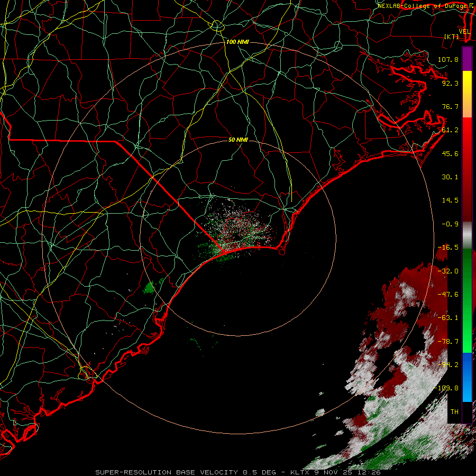Screen dimensions: 476x476
Task: Click the 100 NMI range ring label
Action: click(x=237, y=42)
